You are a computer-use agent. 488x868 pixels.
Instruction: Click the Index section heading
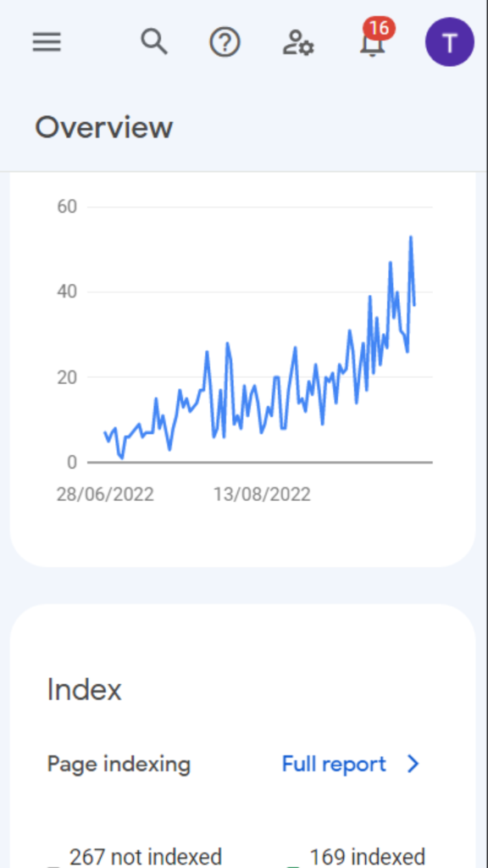84,690
